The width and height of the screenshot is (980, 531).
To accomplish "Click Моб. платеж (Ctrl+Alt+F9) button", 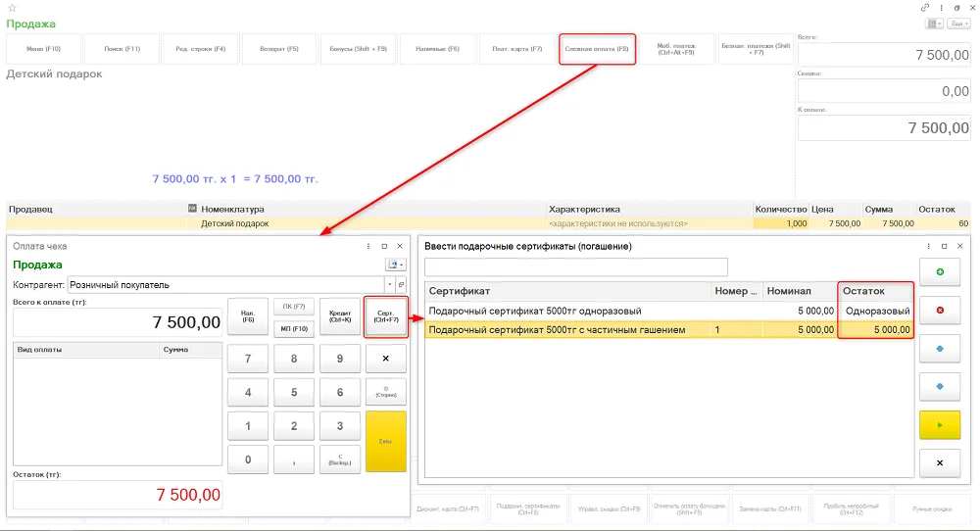I will 675,49.
